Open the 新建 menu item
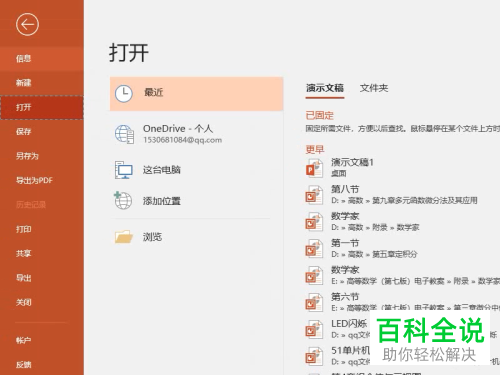500x375 pixels. tap(42, 83)
